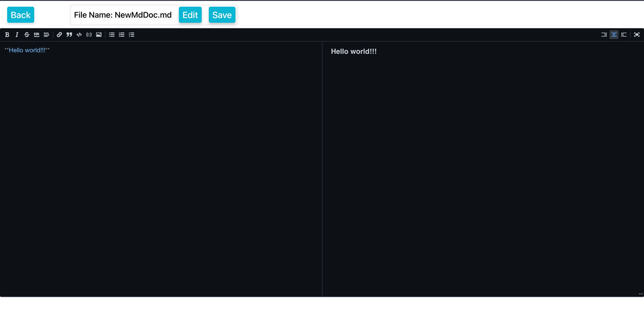Image resolution: width=644 pixels, height=330 pixels.
Task: Insert a hyperlink
Action: coord(59,35)
